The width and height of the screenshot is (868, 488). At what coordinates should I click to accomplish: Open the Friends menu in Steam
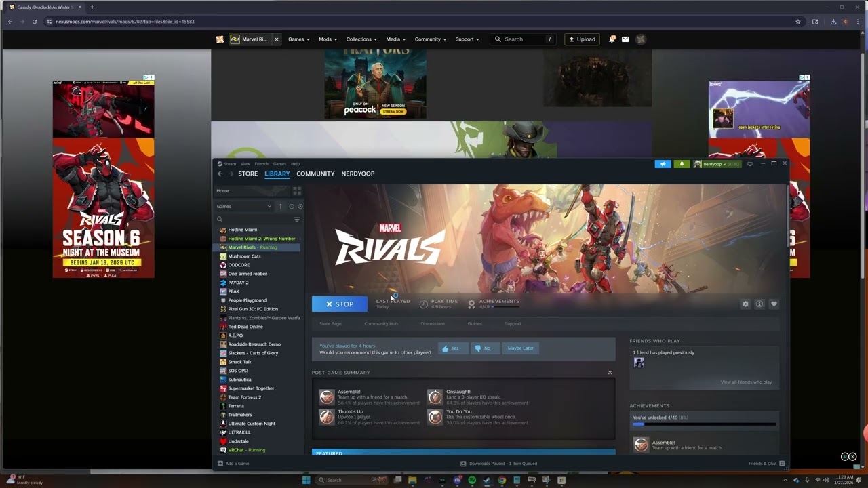point(261,164)
